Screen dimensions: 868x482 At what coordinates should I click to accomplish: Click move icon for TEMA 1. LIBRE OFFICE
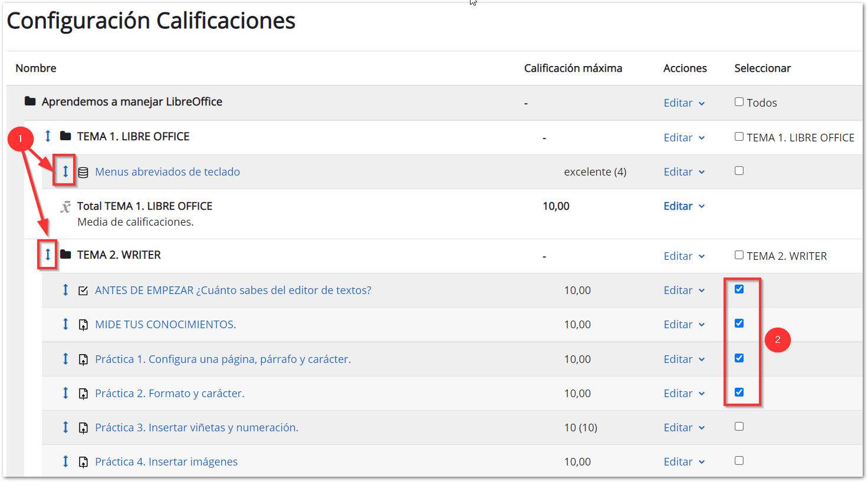48,137
